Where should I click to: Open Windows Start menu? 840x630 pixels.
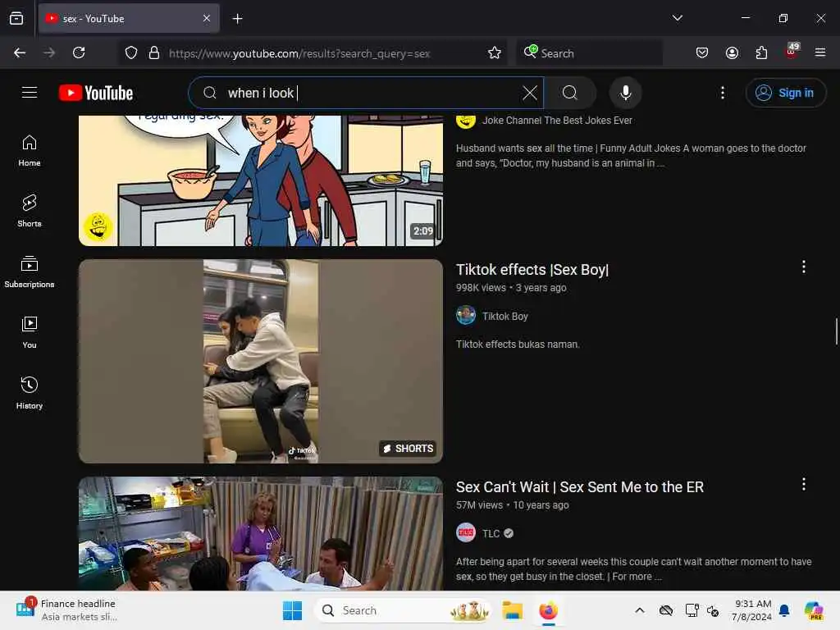pyautogui.click(x=293, y=610)
